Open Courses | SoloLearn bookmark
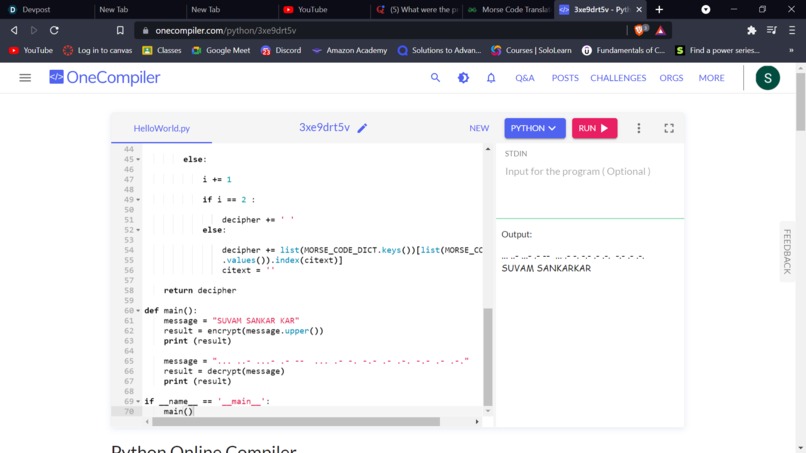 [531, 50]
